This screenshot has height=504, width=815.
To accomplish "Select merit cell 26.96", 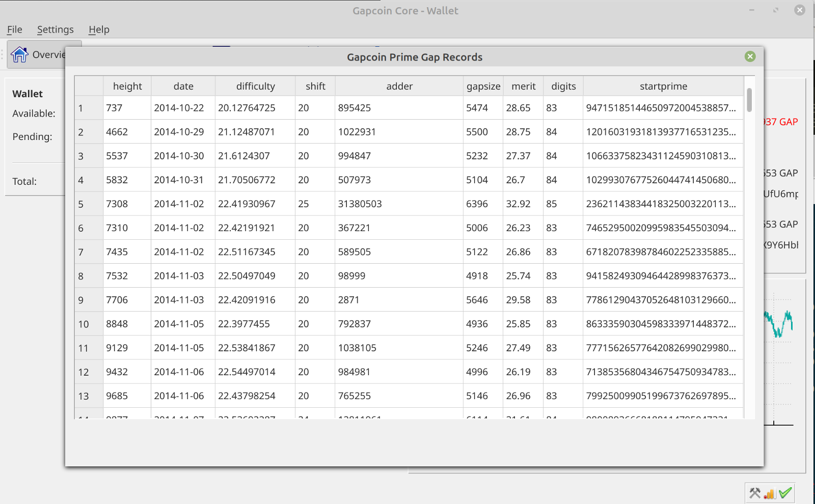I will coord(524,396).
